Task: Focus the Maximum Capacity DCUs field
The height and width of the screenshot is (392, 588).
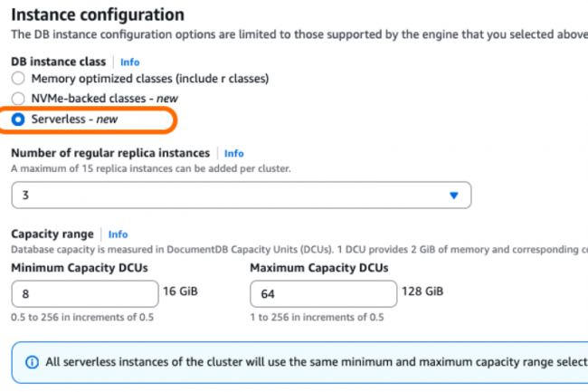Action: click(x=323, y=293)
